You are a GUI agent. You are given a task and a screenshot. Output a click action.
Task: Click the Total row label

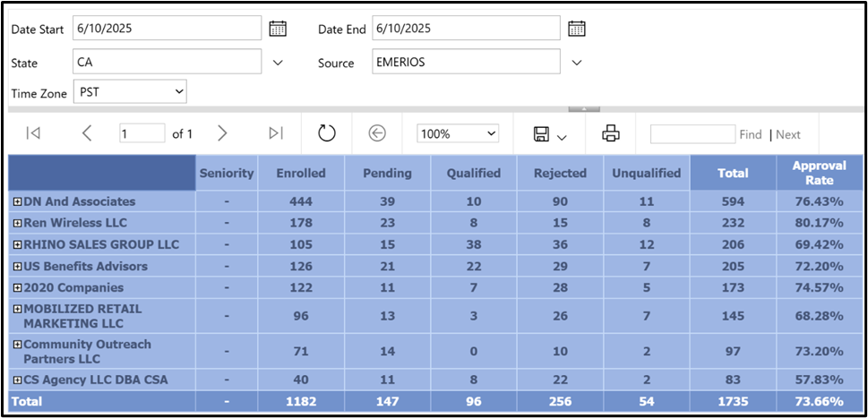click(x=27, y=401)
